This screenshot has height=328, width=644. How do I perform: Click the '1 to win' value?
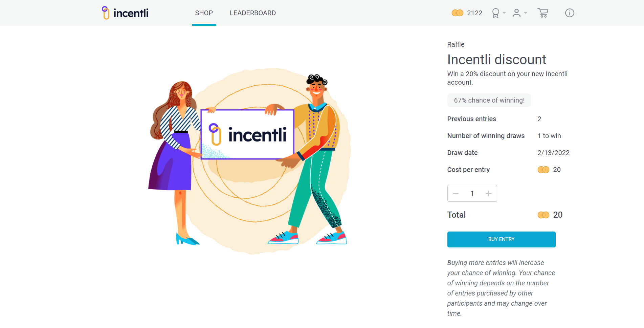tap(549, 136)
